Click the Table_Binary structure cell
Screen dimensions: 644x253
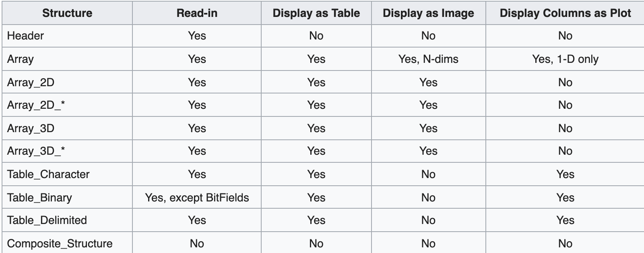[67, 197]
